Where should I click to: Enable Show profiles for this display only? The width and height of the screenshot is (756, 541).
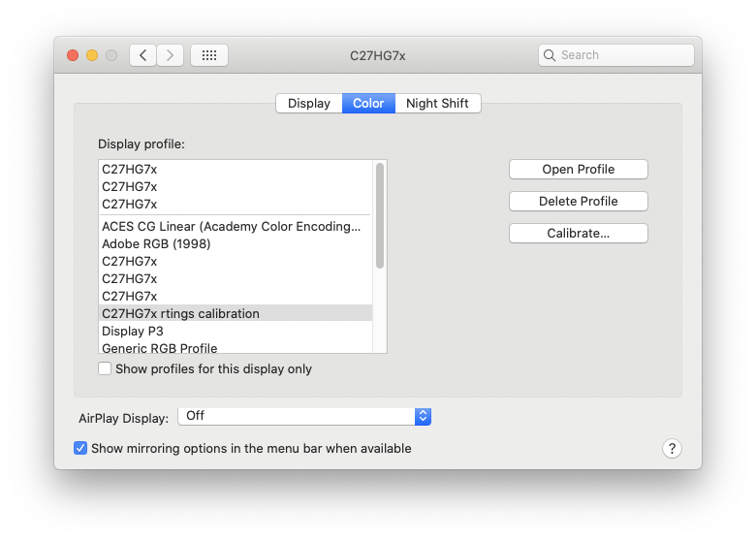pyautogui.click(x=105, y=368)
